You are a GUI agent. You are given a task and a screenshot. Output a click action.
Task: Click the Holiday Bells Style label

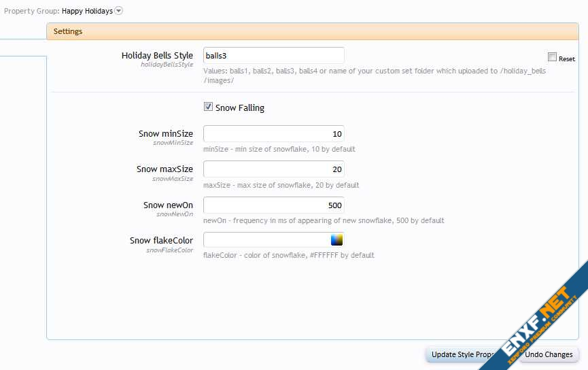pos(157,56)
